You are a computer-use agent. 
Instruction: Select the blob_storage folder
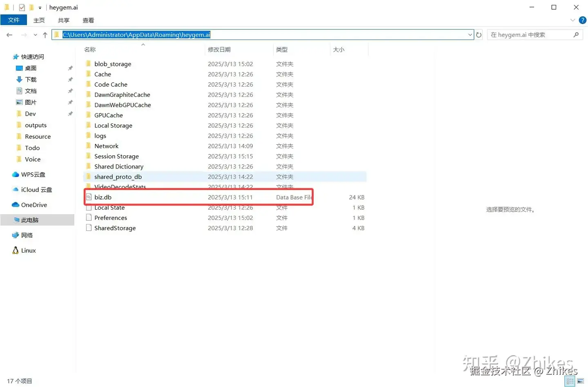coord(113,64)
